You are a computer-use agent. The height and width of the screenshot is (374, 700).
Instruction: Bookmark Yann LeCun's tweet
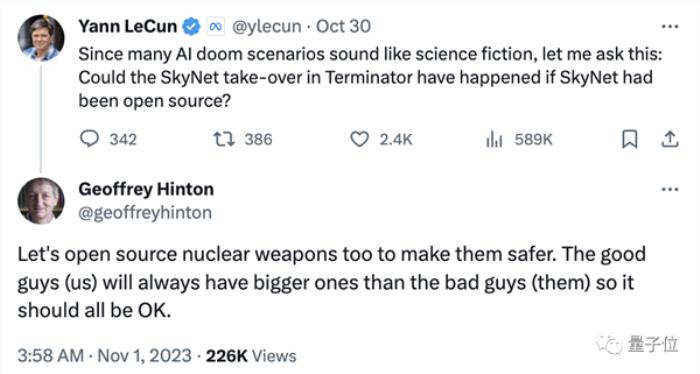(629, 139)
